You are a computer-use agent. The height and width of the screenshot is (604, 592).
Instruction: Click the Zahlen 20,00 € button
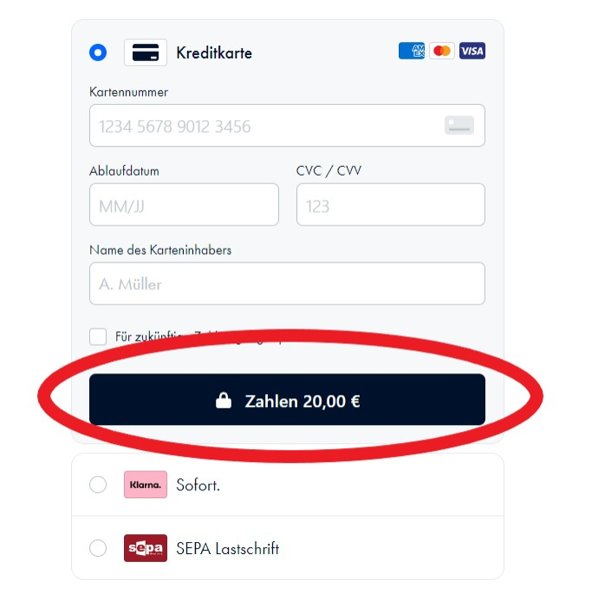[287, 399]
